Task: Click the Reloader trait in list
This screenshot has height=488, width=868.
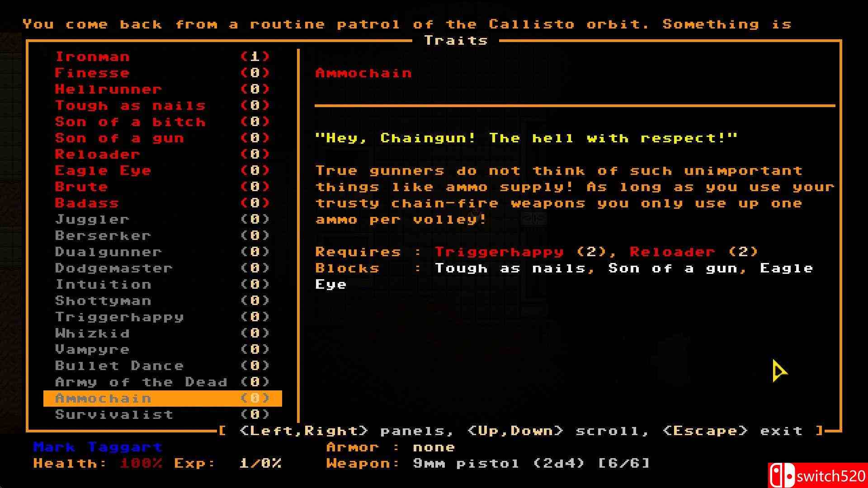Action: [97, 155]
